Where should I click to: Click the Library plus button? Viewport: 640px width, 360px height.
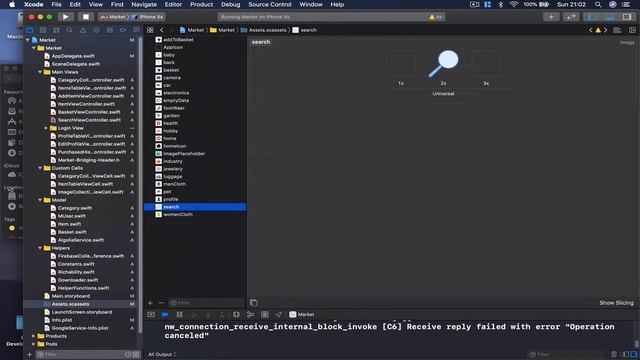point(551,17)
